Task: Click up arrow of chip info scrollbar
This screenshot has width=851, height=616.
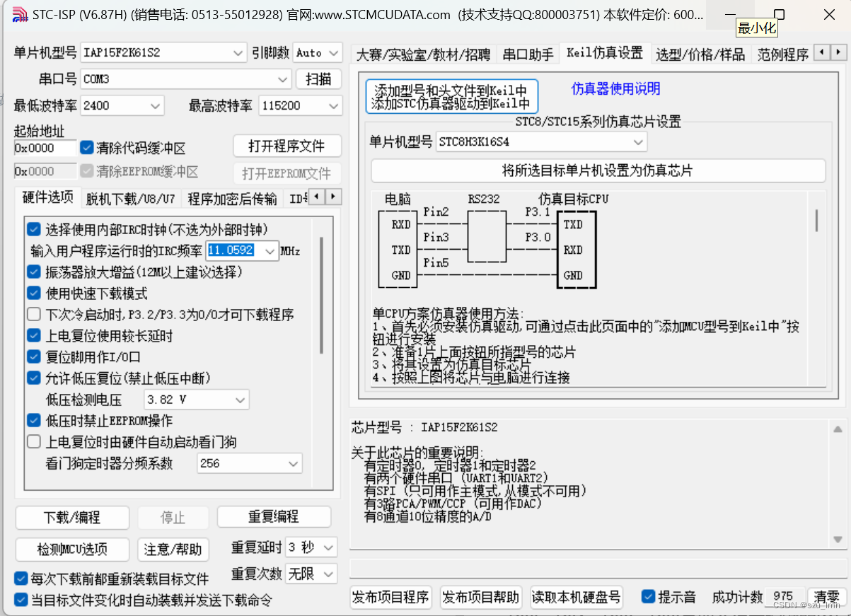Action: [x=838, y=429]
